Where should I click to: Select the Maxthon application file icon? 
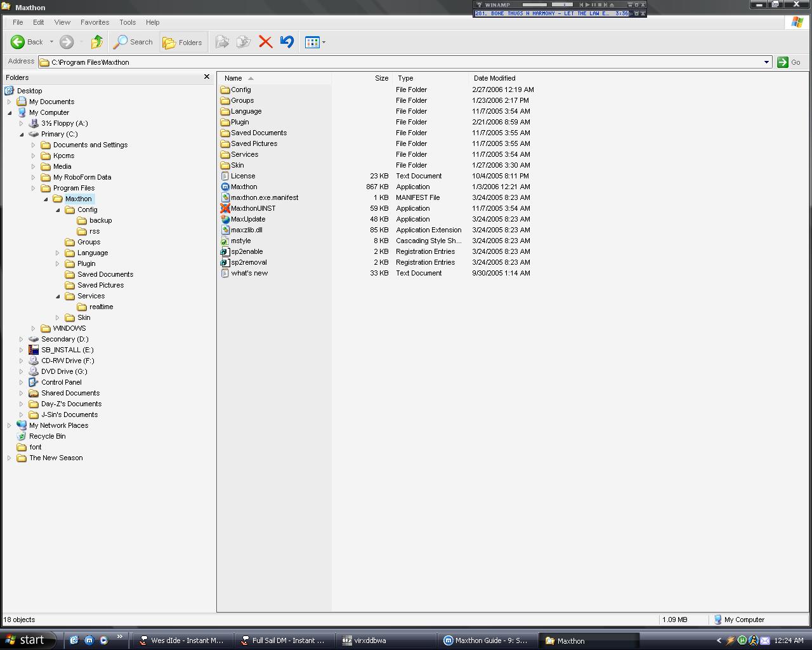pos(225,187)
